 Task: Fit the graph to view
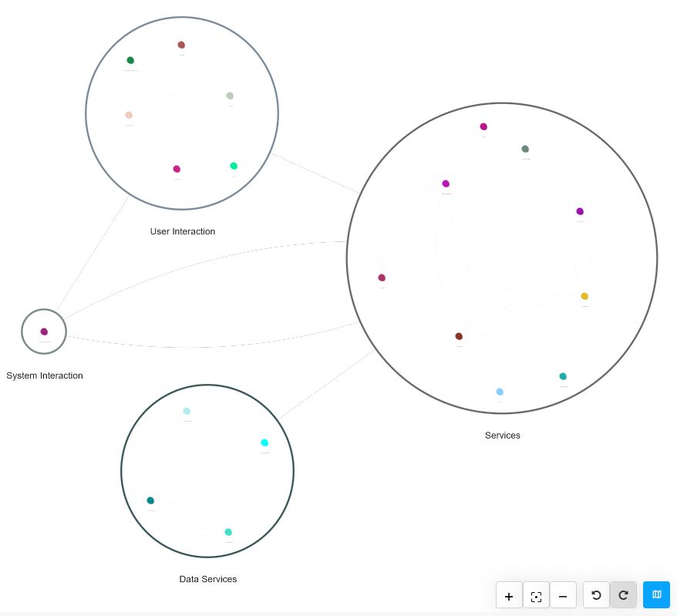coord(536,596)
